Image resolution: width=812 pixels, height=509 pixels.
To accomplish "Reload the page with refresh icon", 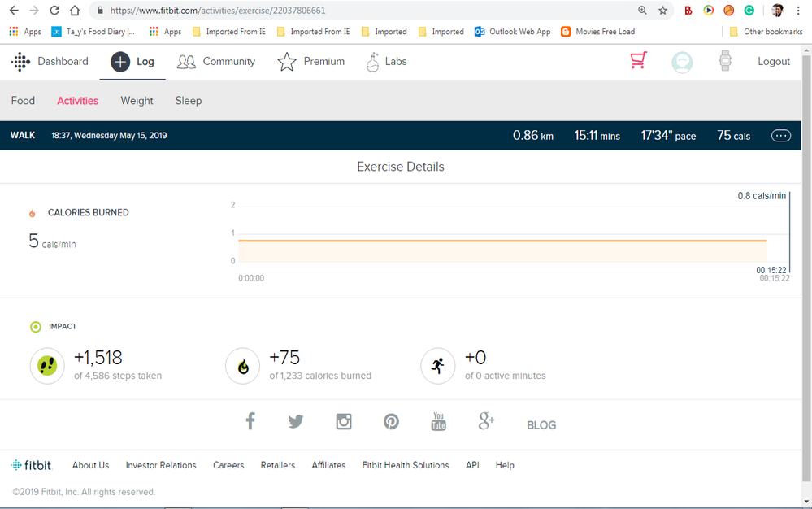I will coord(54,11).
